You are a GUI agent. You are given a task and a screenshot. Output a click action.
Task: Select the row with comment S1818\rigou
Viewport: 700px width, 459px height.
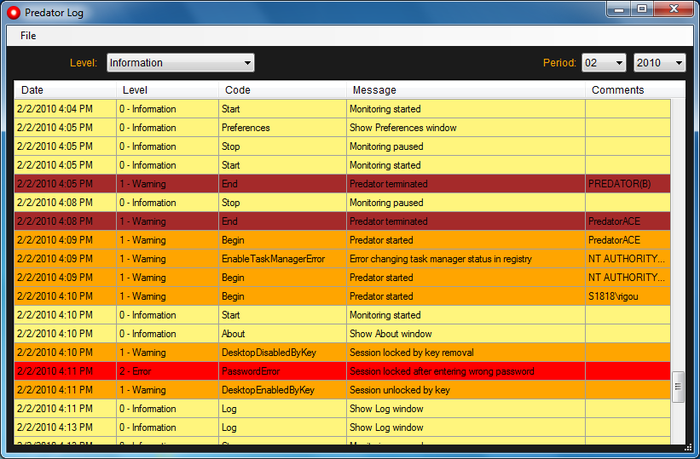342,296
